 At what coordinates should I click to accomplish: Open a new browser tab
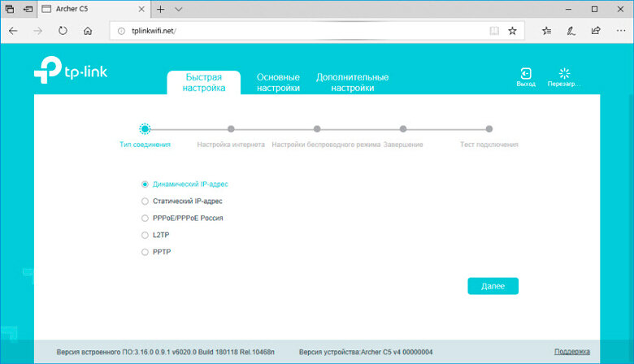(160, 9)
